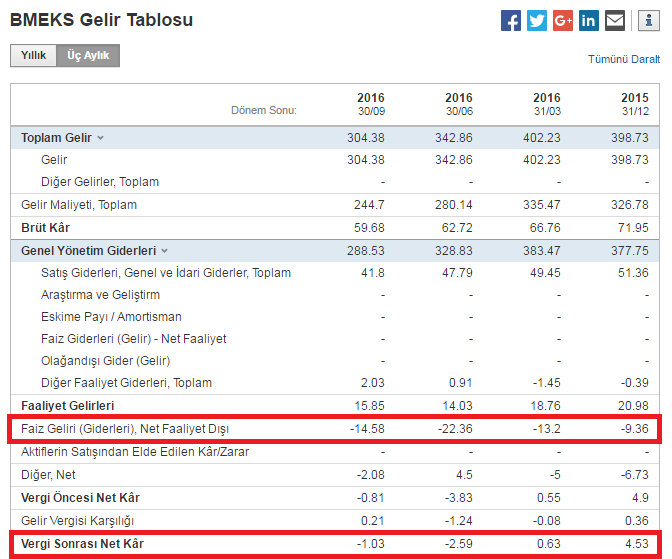
Task: Click Eskime Payı / Amortisman label
Action: (111, 317)
